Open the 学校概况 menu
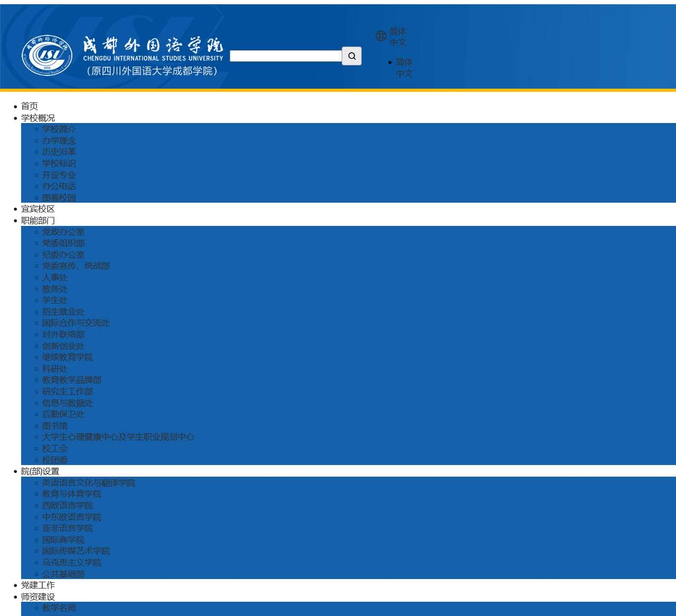This screenshot has height=616, width=676. [38, 118]
